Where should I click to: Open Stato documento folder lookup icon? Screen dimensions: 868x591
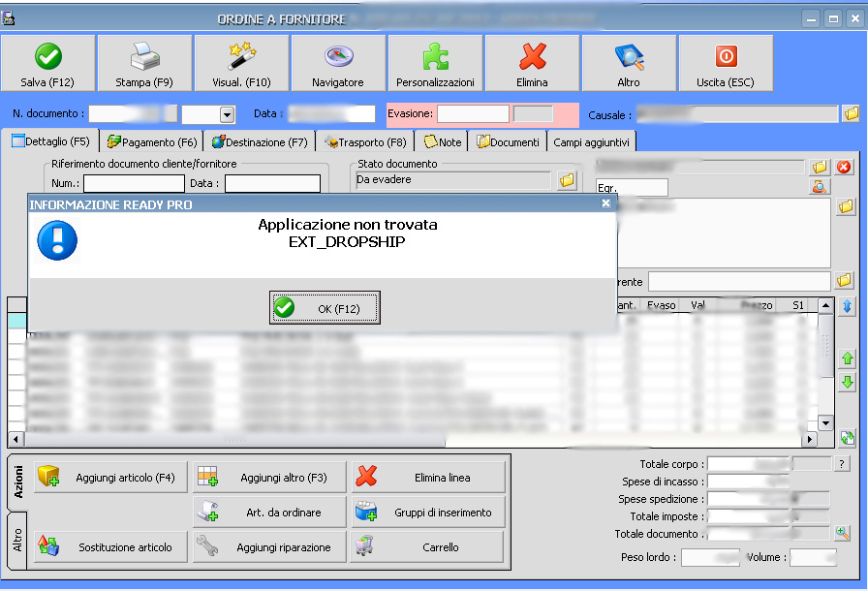pyautogui.click(x=567, y=180)
